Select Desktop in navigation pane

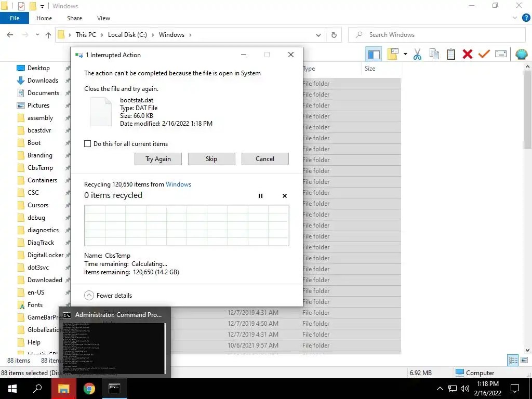38,68
